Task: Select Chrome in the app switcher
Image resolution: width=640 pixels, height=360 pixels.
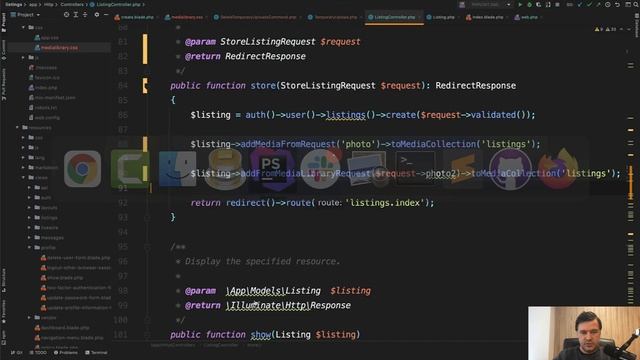Action: [x=82, y=169]
